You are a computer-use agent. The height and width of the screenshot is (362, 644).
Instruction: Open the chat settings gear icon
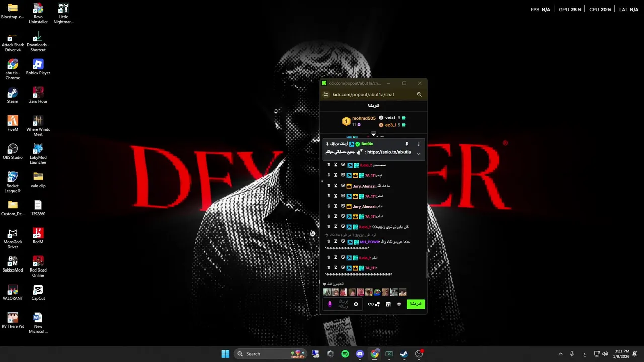click(399, 304)
